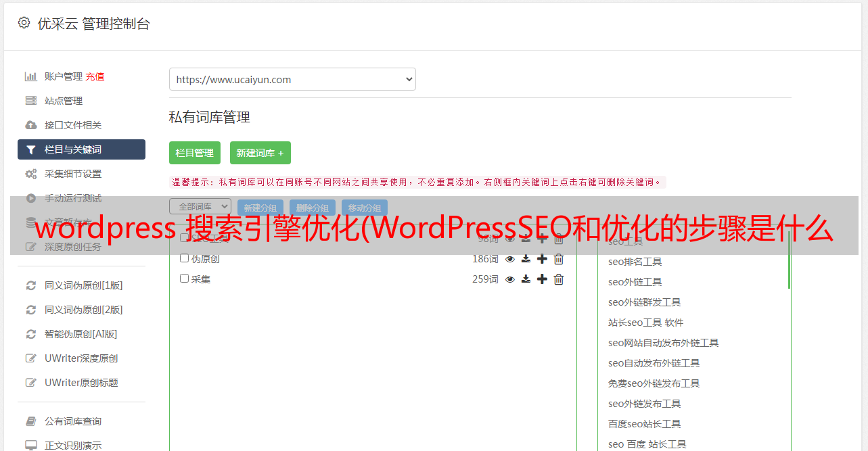Click edit icon of UWriter原创标题
This screenshot has width=868, height=451.
[x=30, y=383]
